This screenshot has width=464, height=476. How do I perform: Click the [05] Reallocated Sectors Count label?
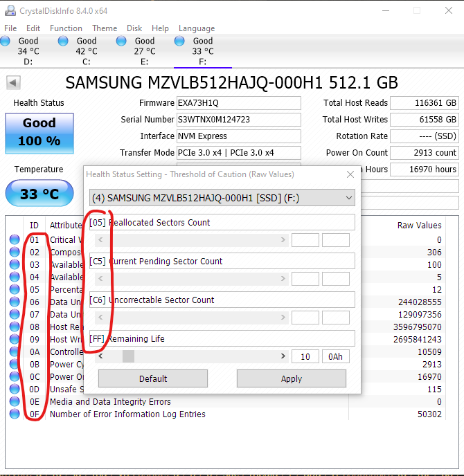click(222, 222)
